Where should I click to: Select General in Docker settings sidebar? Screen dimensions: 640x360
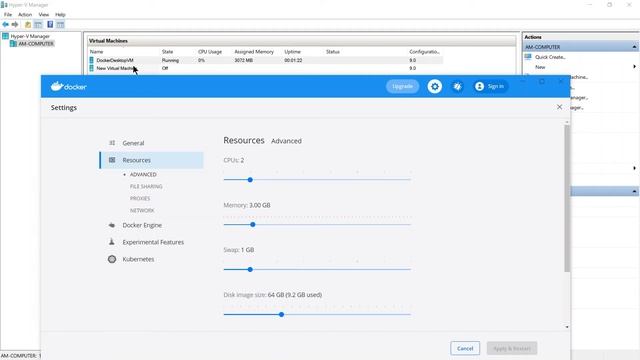[x=133, y=143]
